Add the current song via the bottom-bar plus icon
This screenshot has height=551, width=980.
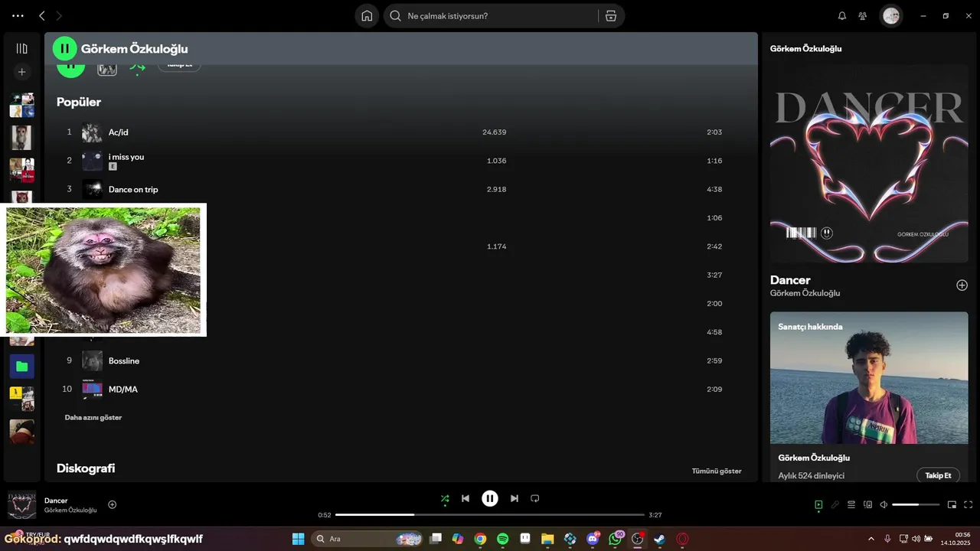point(113,504)
